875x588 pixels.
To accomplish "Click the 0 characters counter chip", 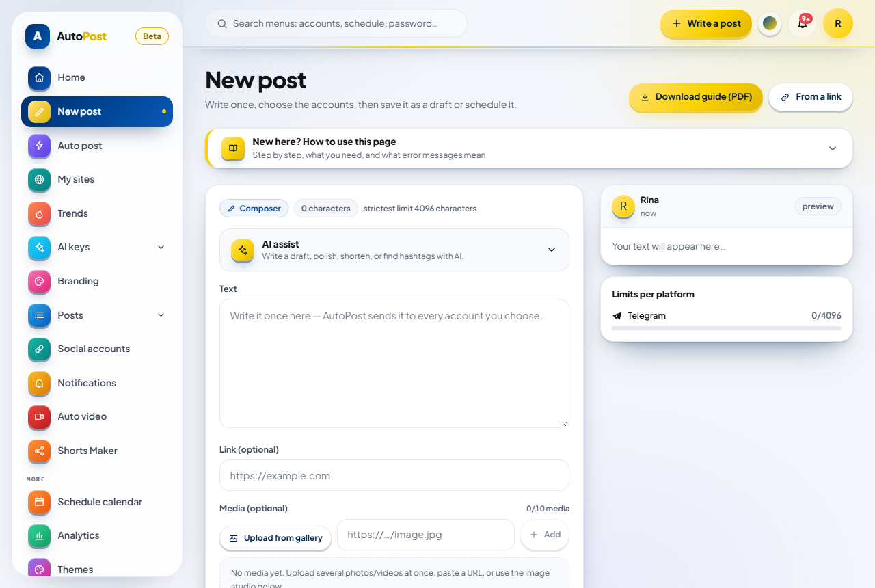I will tap(326, 209).
